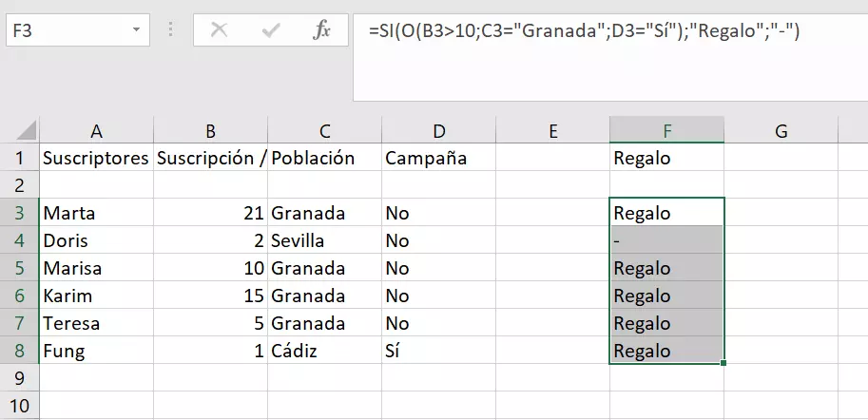868x420 pixels.
Task: Click the cell with value 10
Action: pyautogui.click(x=210, y=268)
